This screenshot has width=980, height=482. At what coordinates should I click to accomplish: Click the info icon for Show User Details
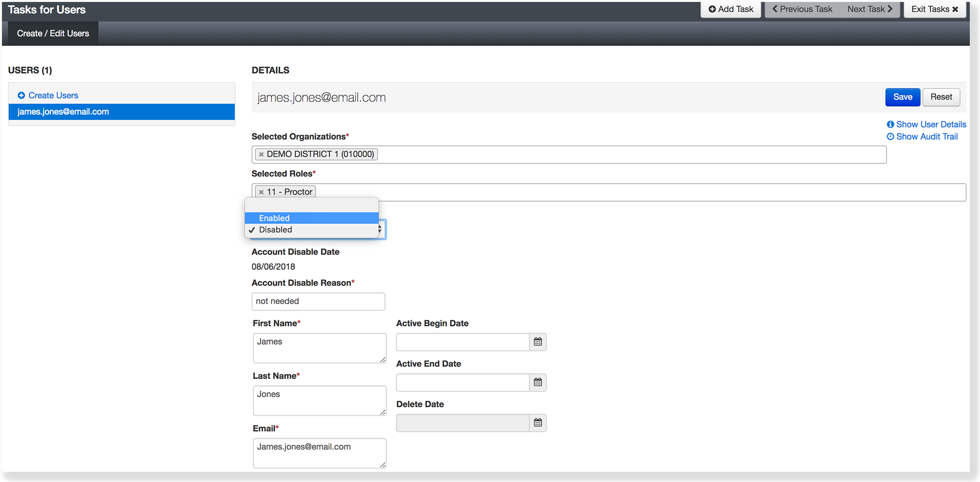[890, 124]
